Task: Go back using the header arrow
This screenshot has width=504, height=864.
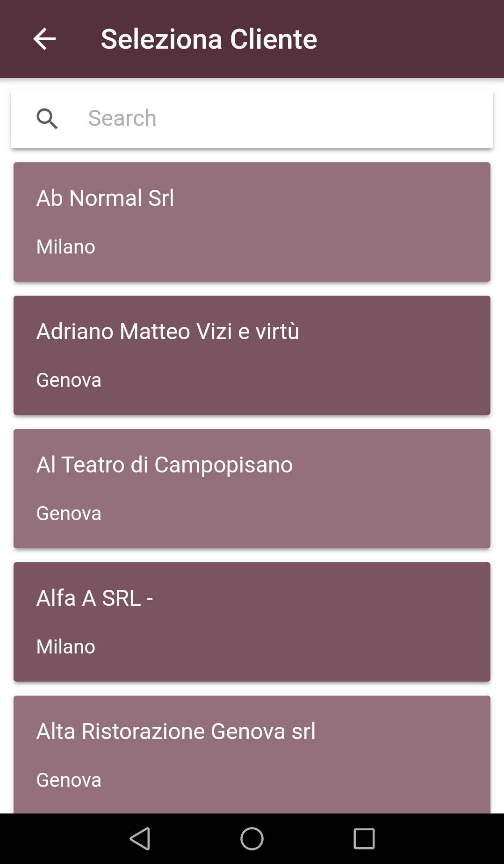Action: pos(45,39)
